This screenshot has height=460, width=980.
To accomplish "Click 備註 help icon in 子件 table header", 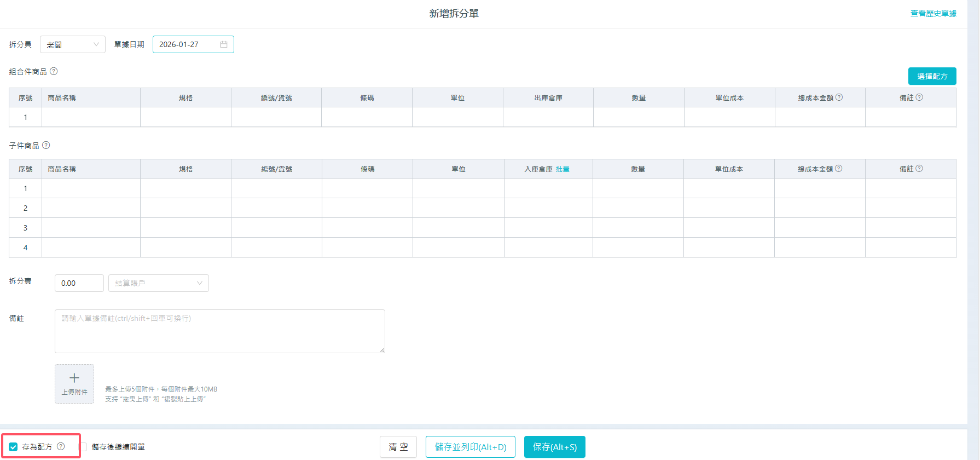I will pos(919,169).
